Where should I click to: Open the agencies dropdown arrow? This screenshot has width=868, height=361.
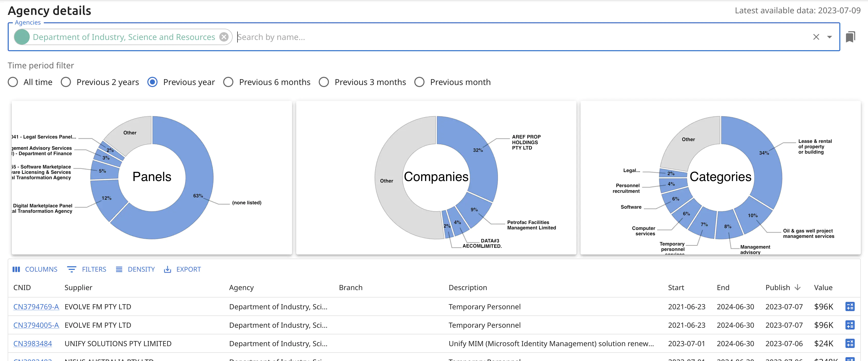(x=830, y=37)
